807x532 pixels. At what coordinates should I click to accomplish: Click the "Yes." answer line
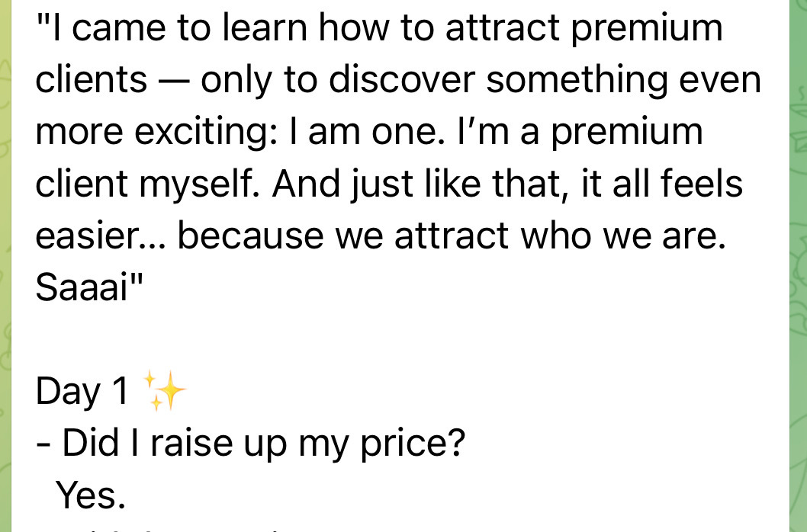91,496
